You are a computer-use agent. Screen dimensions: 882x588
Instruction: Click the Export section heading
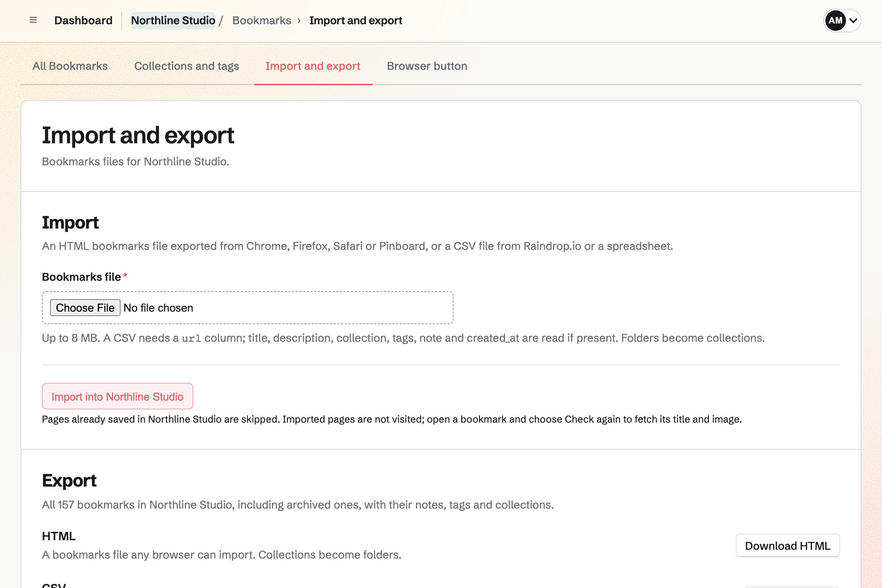[x=69, y=480]
